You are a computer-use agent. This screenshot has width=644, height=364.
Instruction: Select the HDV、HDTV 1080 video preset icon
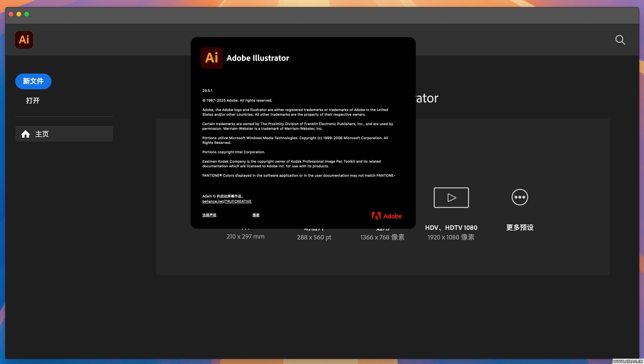[x=451, y=197]
